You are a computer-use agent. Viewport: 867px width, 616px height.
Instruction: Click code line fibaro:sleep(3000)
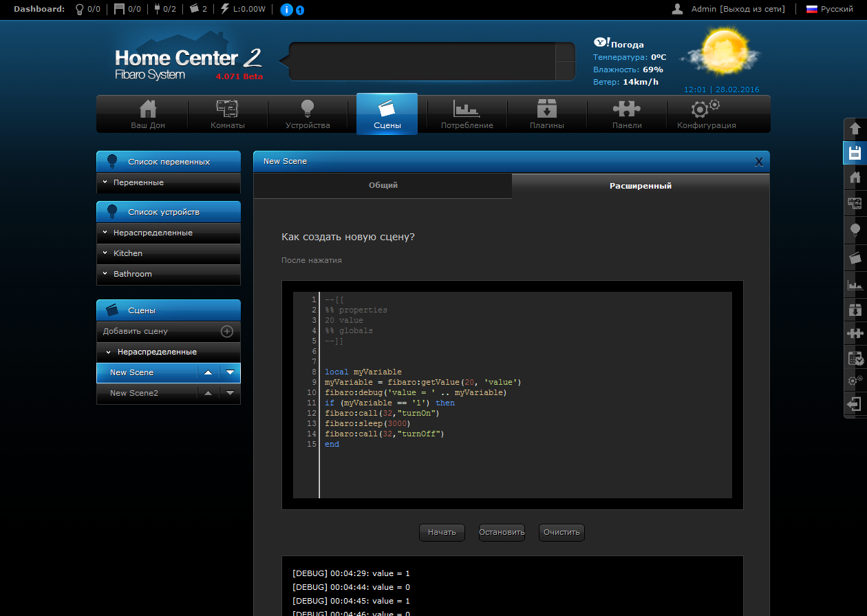coord(368,424)
